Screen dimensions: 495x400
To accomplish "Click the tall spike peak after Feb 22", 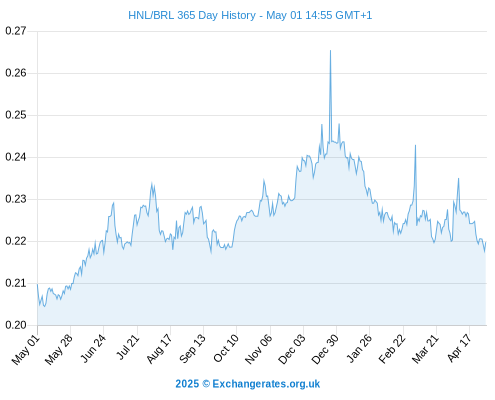I will [x=415, y=146].
